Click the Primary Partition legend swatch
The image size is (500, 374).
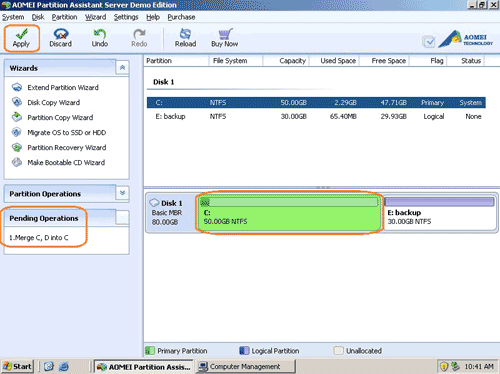click(150, 351)
